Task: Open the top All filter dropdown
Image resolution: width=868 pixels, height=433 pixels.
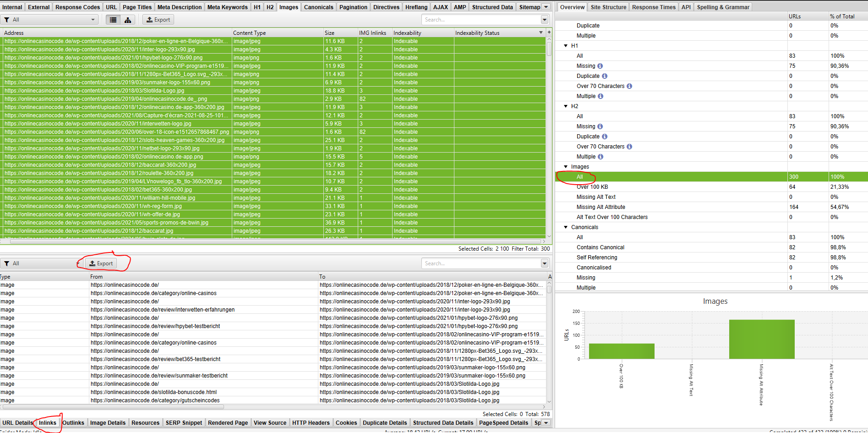Action: [49, 20]
